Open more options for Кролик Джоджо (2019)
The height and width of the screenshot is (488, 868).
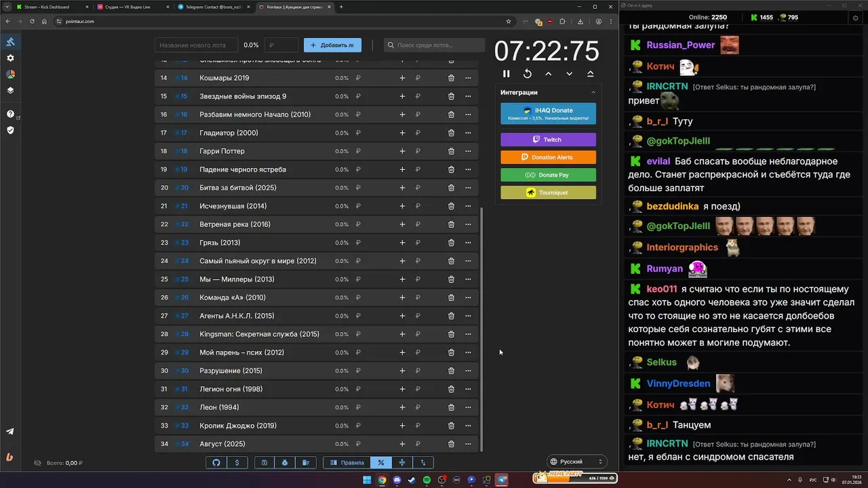tap(468, 426)
